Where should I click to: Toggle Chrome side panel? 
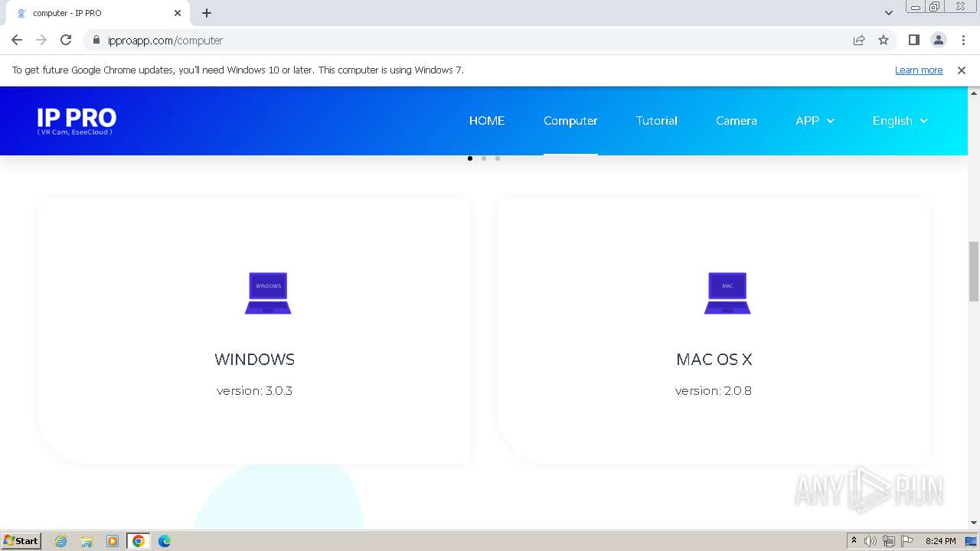[x=913, y=40]
